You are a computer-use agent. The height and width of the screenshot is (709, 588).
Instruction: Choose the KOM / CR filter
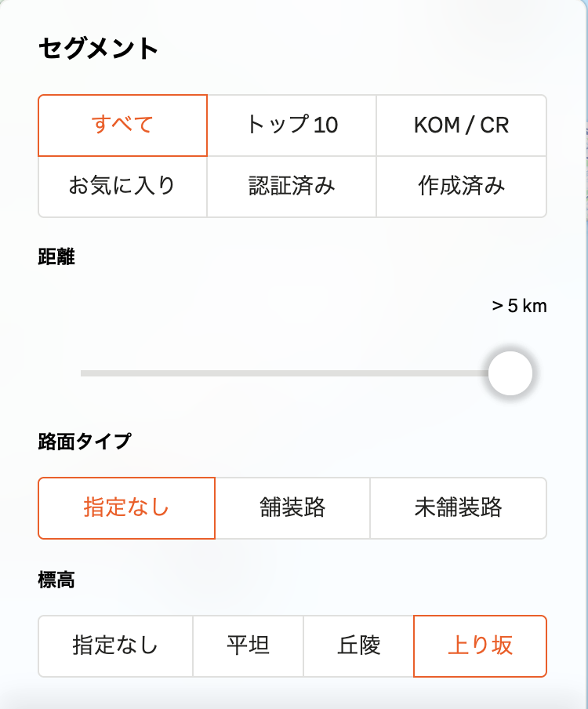tap(461, 125)
